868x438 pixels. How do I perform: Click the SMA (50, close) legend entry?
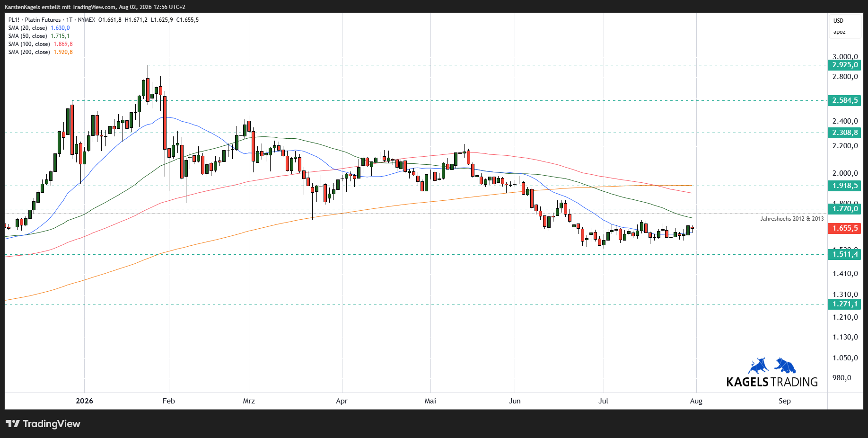(39, 36)
